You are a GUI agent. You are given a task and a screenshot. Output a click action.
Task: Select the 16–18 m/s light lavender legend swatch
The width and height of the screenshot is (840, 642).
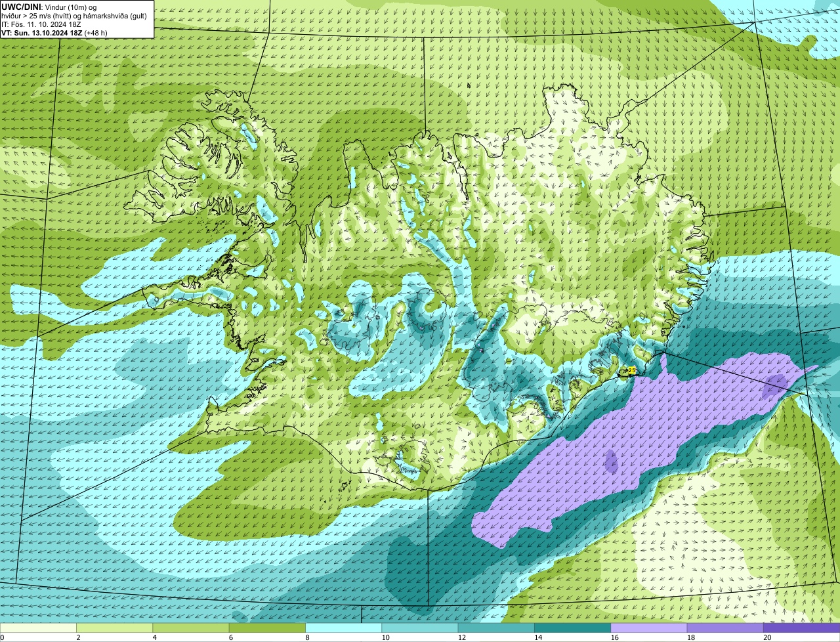[649, 628]
